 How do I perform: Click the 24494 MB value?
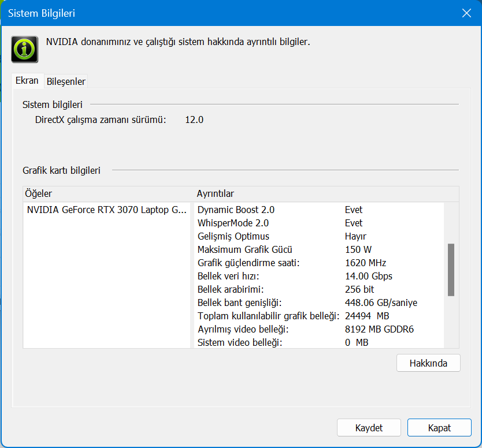click(367, 316)
